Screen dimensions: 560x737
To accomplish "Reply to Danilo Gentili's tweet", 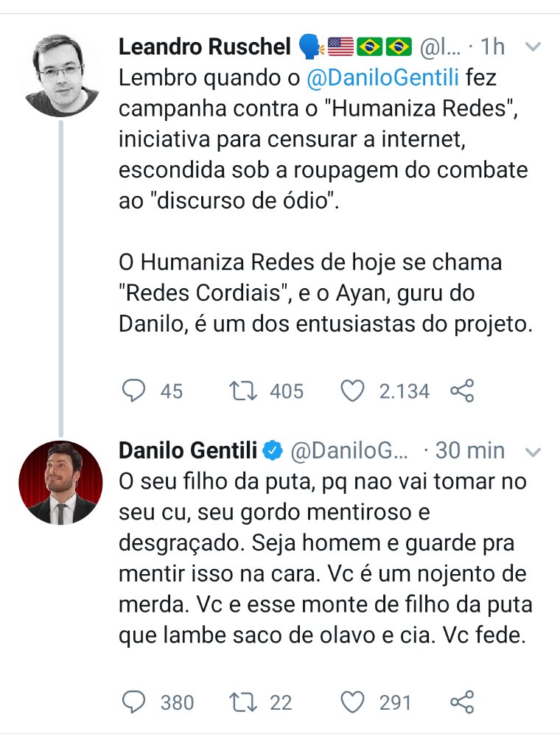I will (133, 702).
